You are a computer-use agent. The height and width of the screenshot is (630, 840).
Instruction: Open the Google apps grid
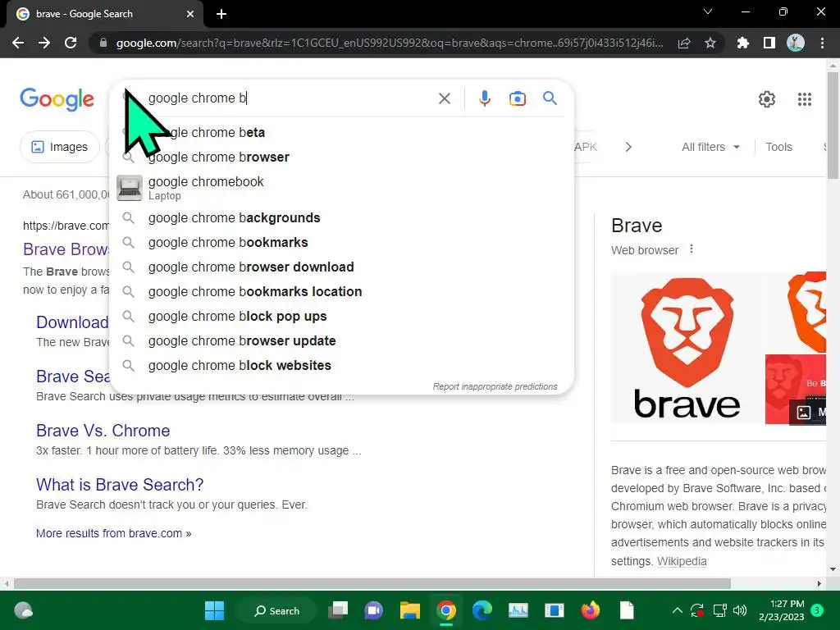[804, 99]
